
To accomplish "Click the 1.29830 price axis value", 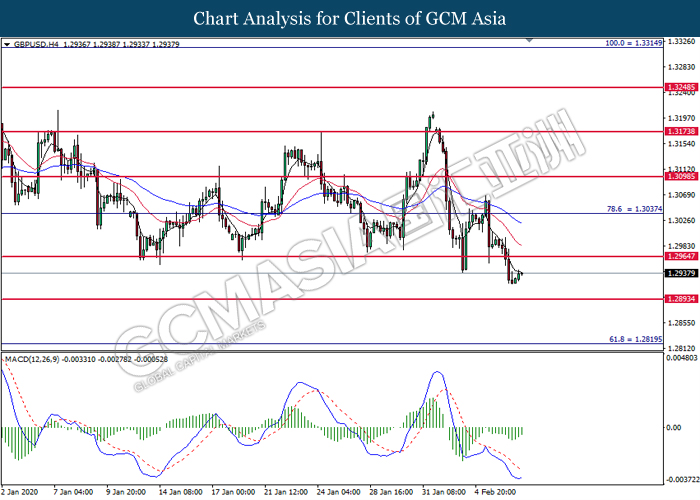I will click(681, 246).
